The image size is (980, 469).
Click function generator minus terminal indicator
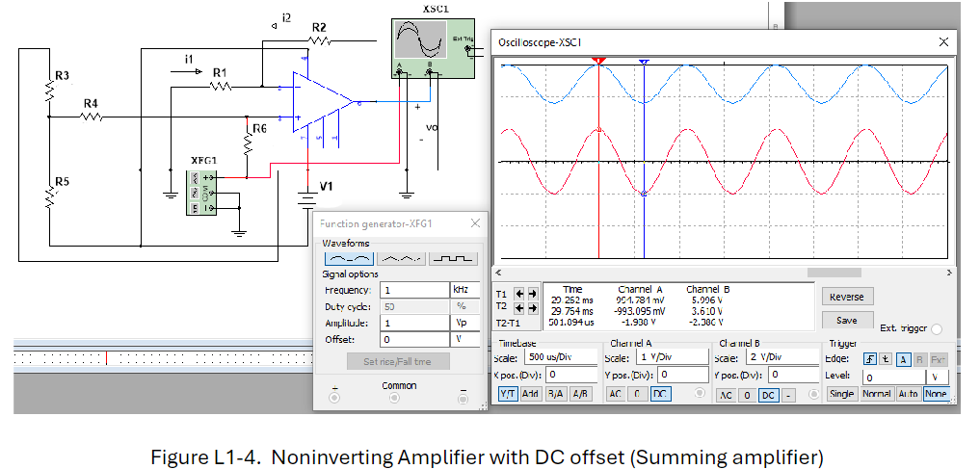[x=464, y=398]
